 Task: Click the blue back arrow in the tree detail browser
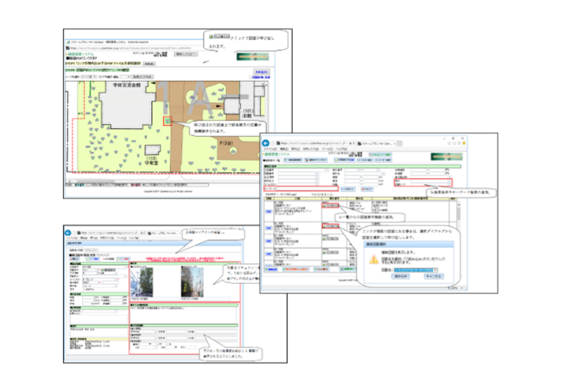[68, 233]
